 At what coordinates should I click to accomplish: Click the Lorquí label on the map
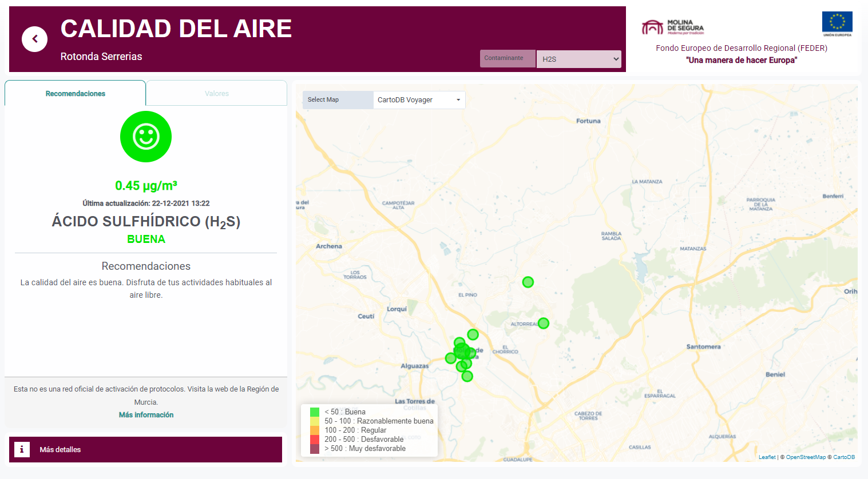click(397, 309)
